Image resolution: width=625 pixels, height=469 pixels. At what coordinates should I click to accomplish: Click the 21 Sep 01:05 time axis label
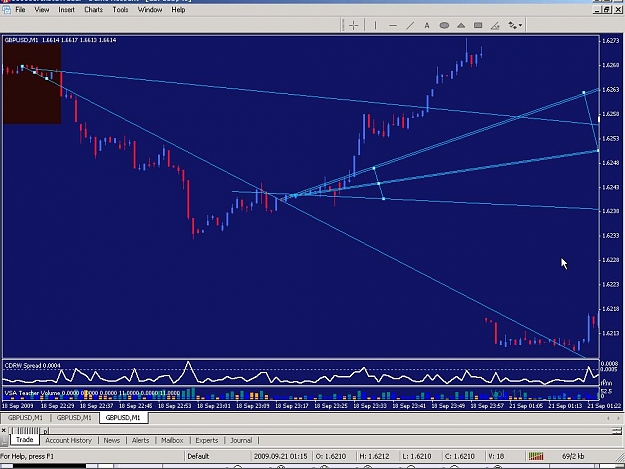(x=526, y=406)
